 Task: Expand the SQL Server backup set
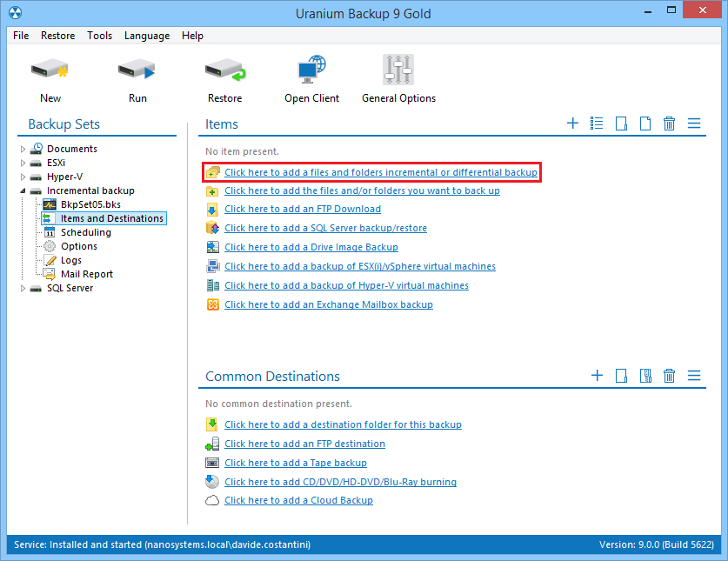(23, 288)
